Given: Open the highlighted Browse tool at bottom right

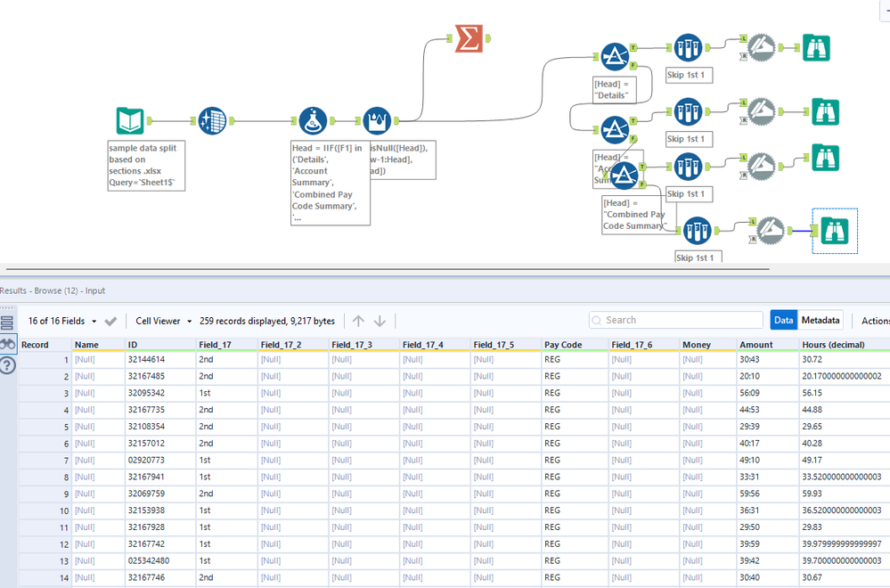Looking at the screenshot, I should (835, 232).
